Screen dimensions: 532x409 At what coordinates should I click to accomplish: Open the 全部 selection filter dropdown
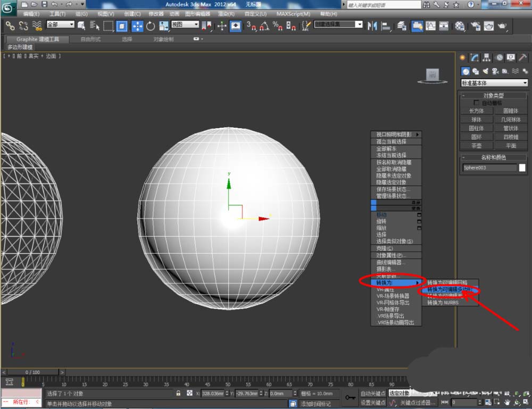tap(60, 24)
